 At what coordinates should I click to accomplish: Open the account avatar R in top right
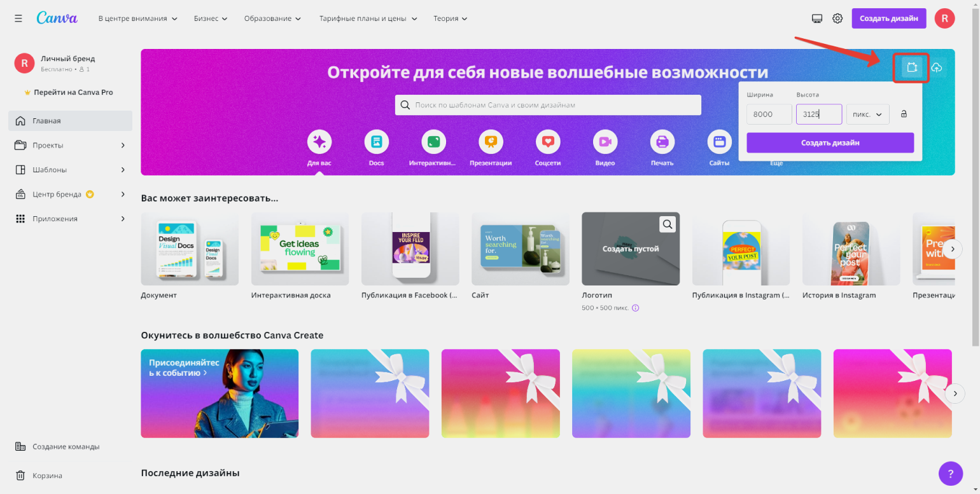[944, 18]
